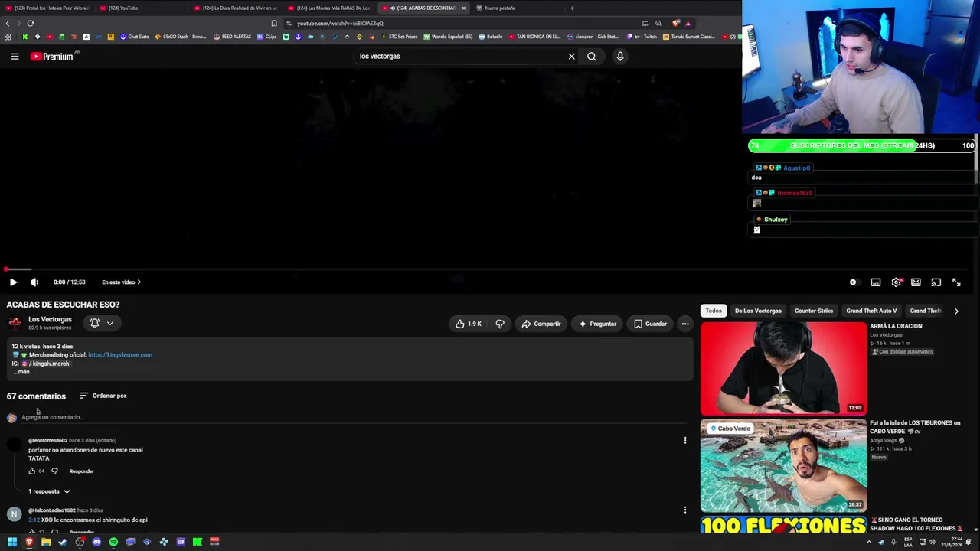Open the YouTube guide hamburger menu

(x=15, y=56)
